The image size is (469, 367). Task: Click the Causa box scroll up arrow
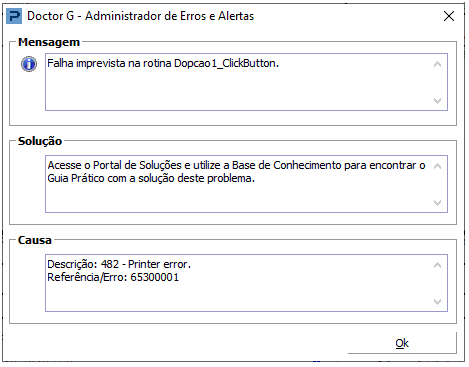[437, 265]
